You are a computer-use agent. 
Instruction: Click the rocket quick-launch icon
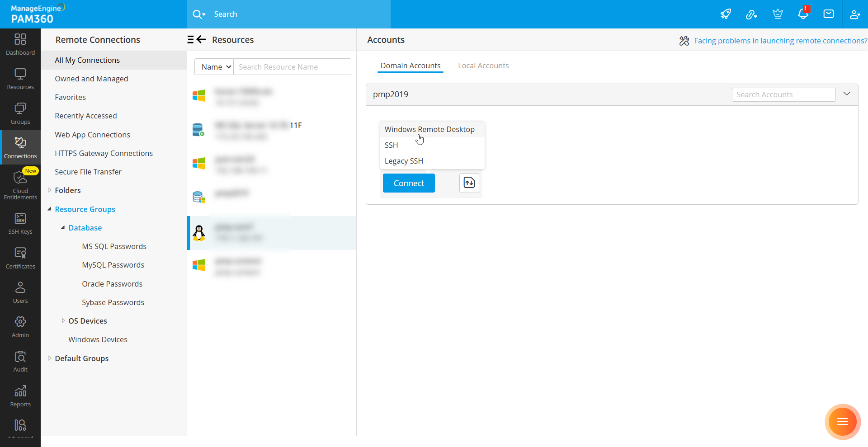726,14
